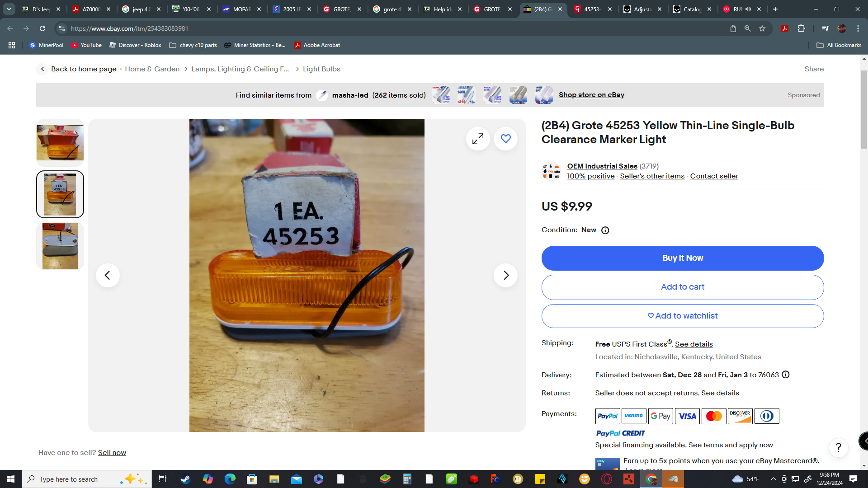Open the delivery estimate info icon
The width and height of the screenshot is (868, 488).
coord(786,375)
